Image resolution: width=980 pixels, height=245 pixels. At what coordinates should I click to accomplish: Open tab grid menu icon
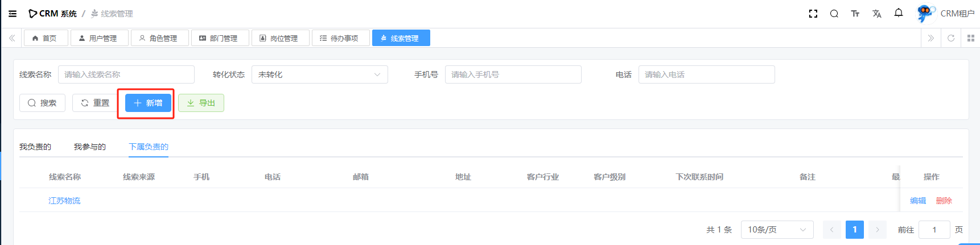[971, 38]
